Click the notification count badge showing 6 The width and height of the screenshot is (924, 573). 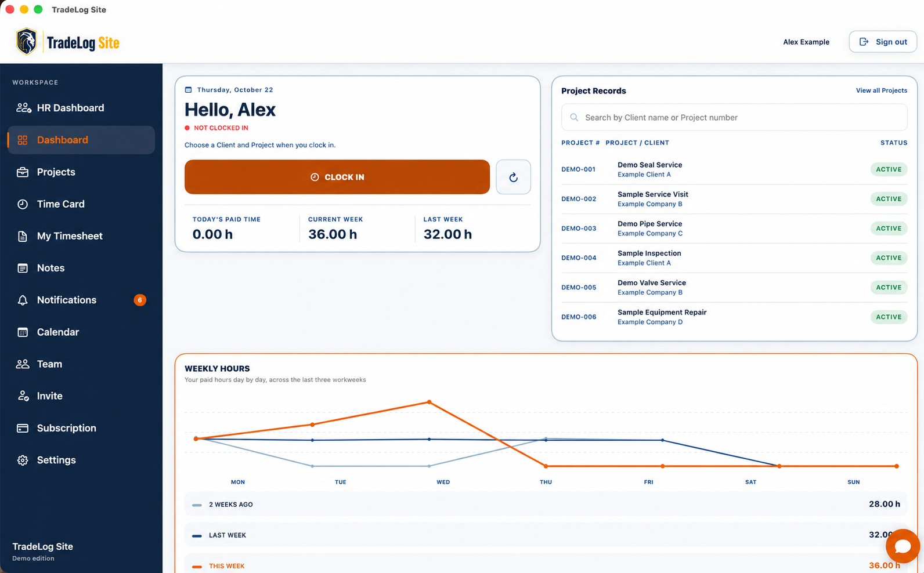(140, 300)
